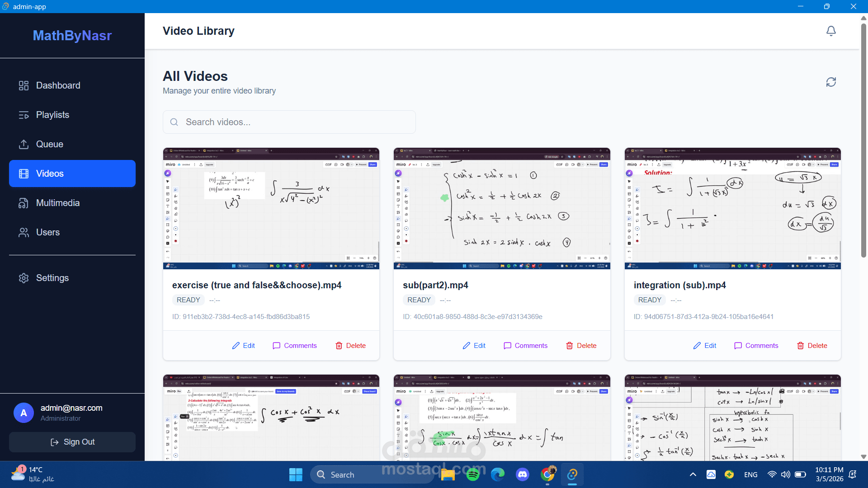This screenshot has height=488, width=868.
Task: Click the Queue upload icon in sidebar
Action: pyautogui.click(x=24, y=144)
